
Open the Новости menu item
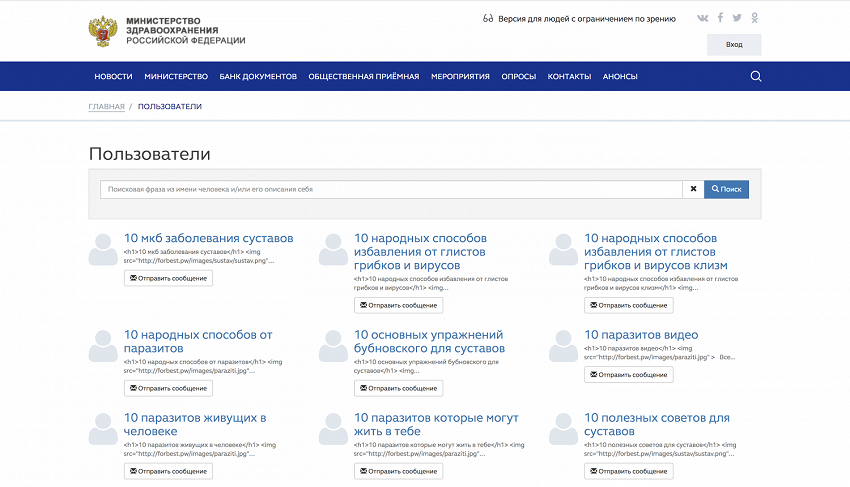click(x=113, y=77)
